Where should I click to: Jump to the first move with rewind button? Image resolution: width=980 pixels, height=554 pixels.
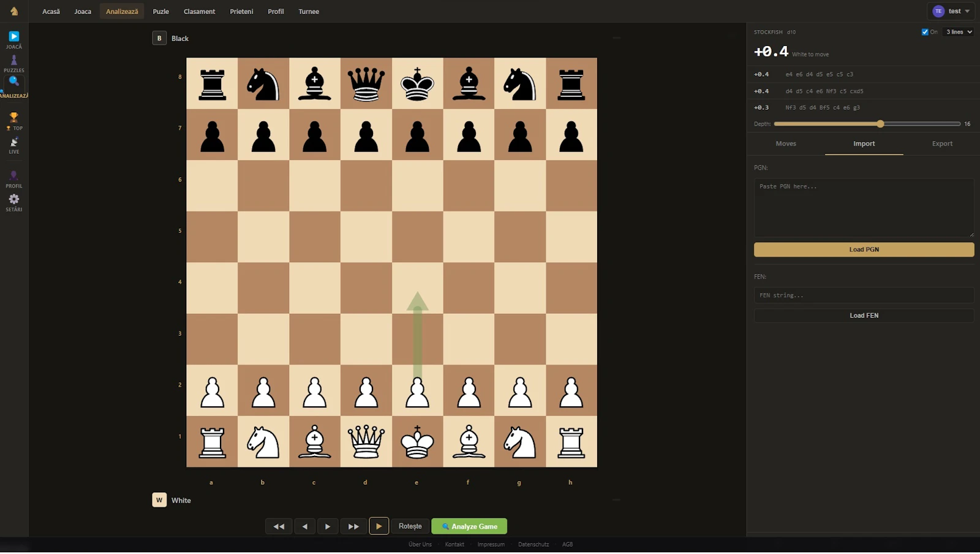(x=279, y=526)
